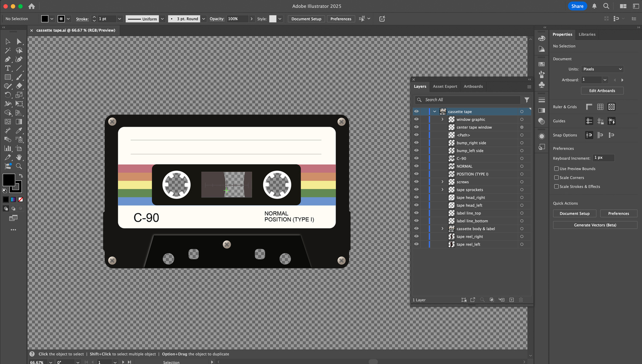Toggle visibility of tape reel_left layer

coord(416,244)
